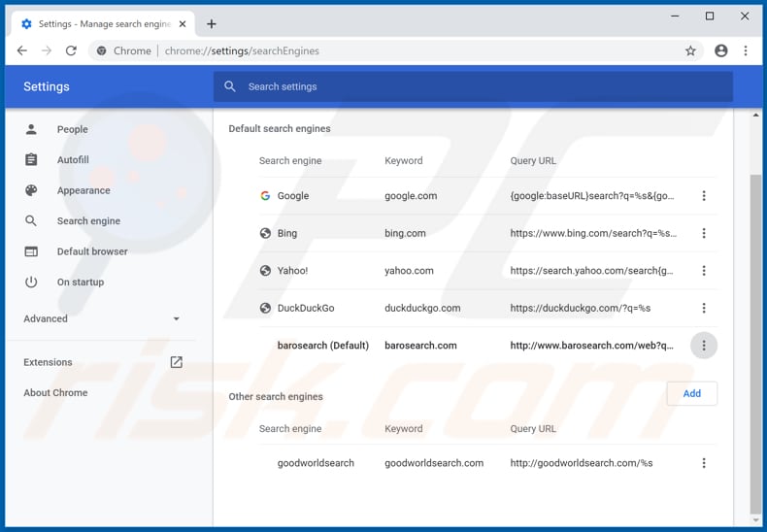Click the Bing query URL text
This screenshot has height=532, width=767.
tap(593, 233)
